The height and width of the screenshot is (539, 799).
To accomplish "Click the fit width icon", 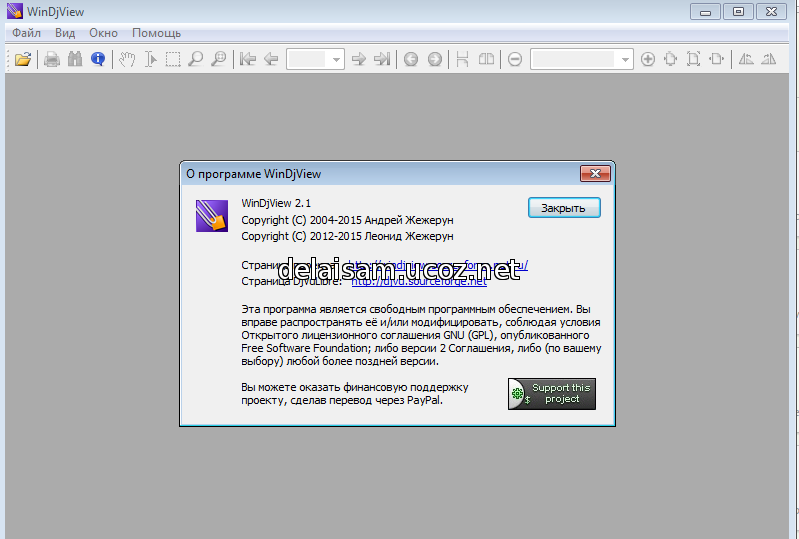I will point(717,60).
